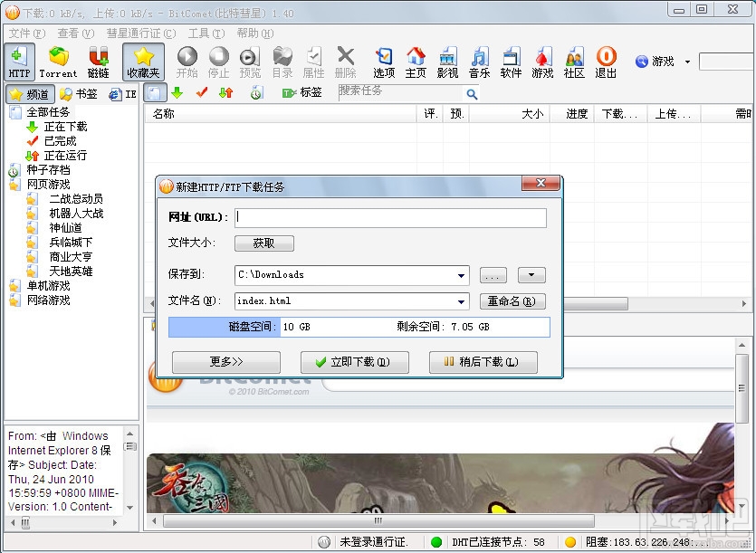Click the torrent archive filter icon
Image resolution: width=756 pixels, height=553 pixels.
tap(256, 92)
